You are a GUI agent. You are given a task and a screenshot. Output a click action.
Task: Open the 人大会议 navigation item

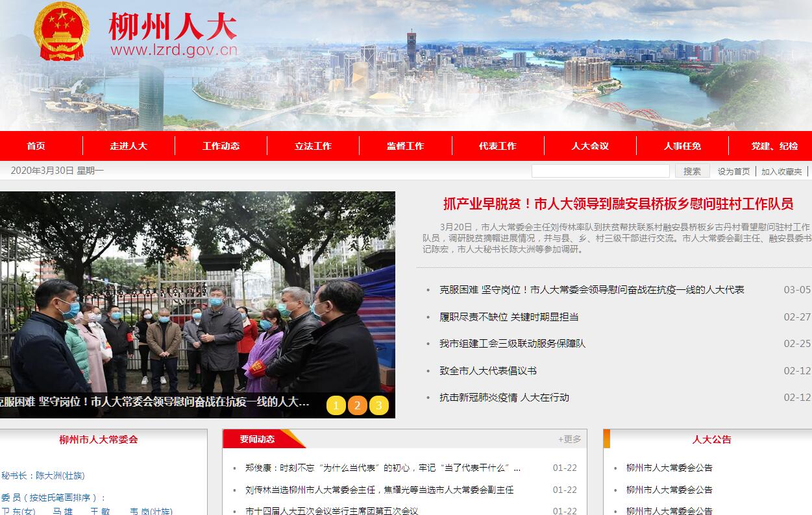590,146
